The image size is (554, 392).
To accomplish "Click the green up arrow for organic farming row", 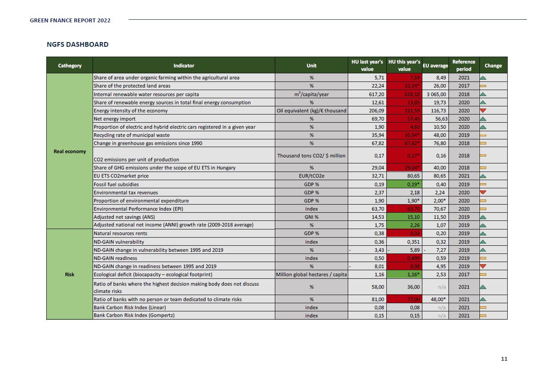I will point(483,78).
